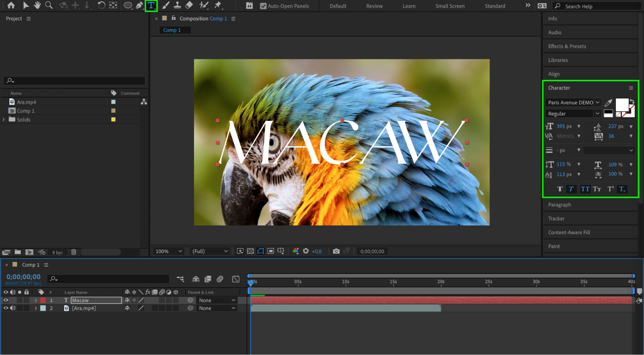Delete selected item with trash icon
Screen dimensions: 644x355
tap(73, 252)
